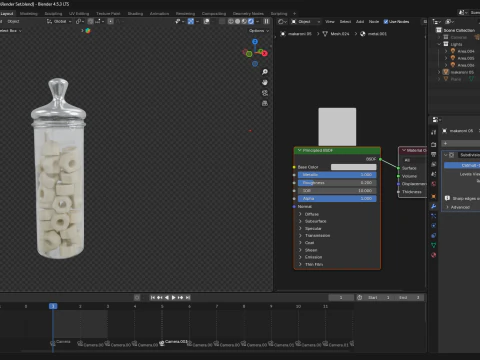480x360 pixels.
Task: Expand the Diffuse section in Principled BSDF
Action: click(300, 214)
